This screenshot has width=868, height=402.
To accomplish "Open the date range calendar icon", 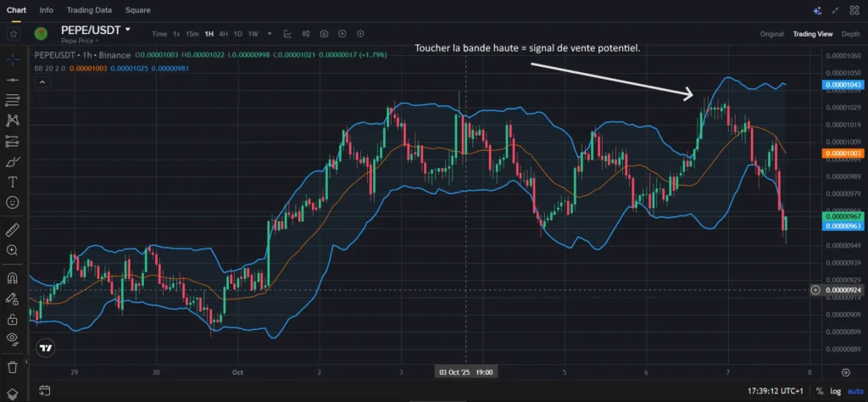I will pos(45,390).
